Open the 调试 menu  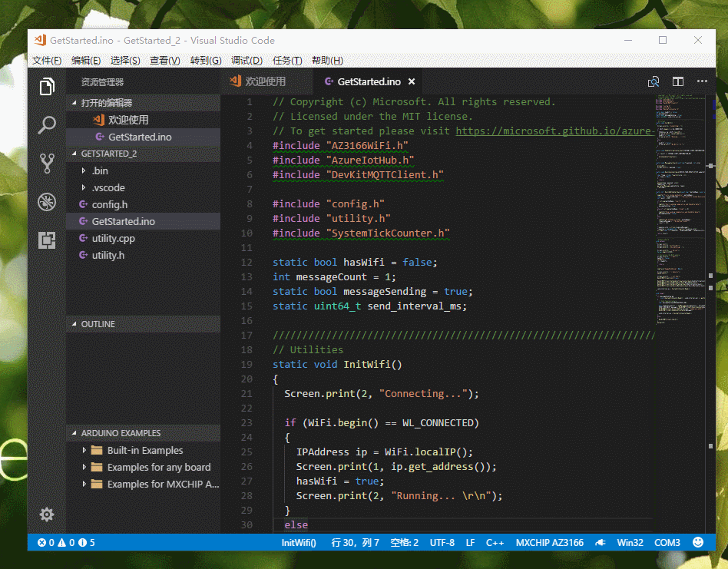[x=246, y=60]
